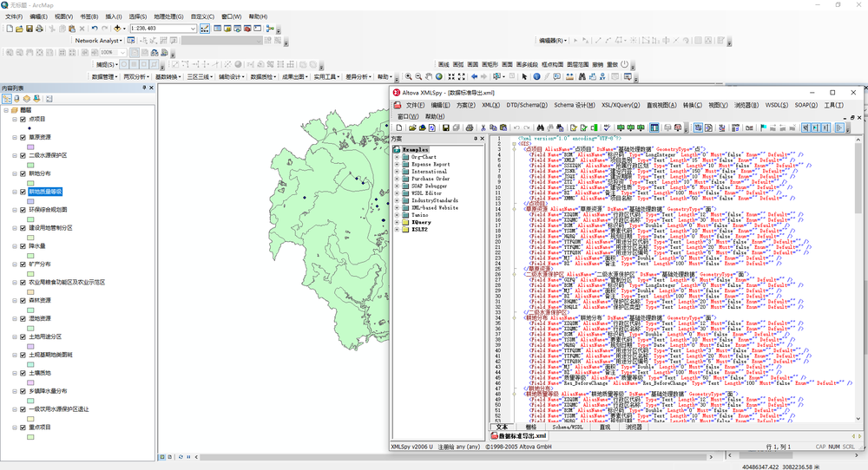Click the Open folder icon in ArcMap toolbar
Screen dimensions: 868x470
(19, 29)
